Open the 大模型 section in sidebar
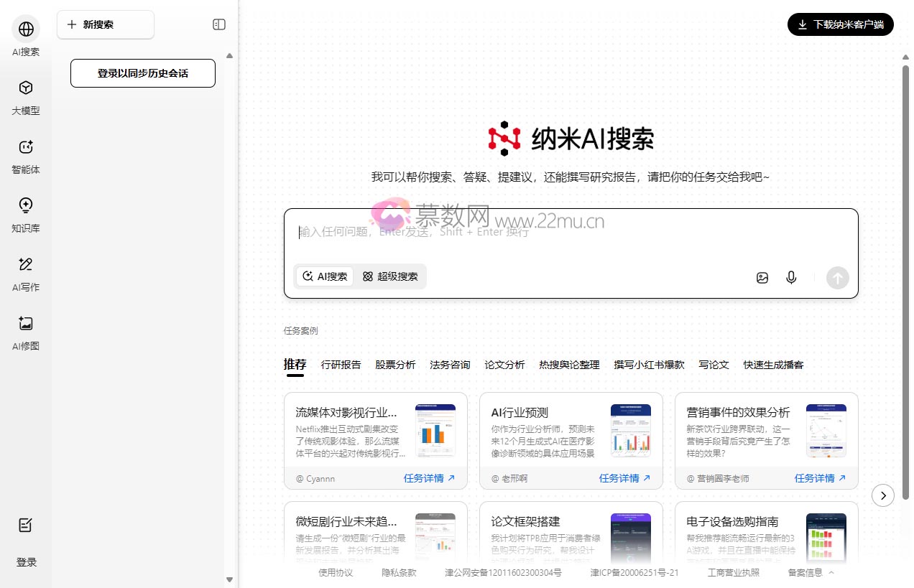The width and height of the screenshot is (914, 588). 26,95
